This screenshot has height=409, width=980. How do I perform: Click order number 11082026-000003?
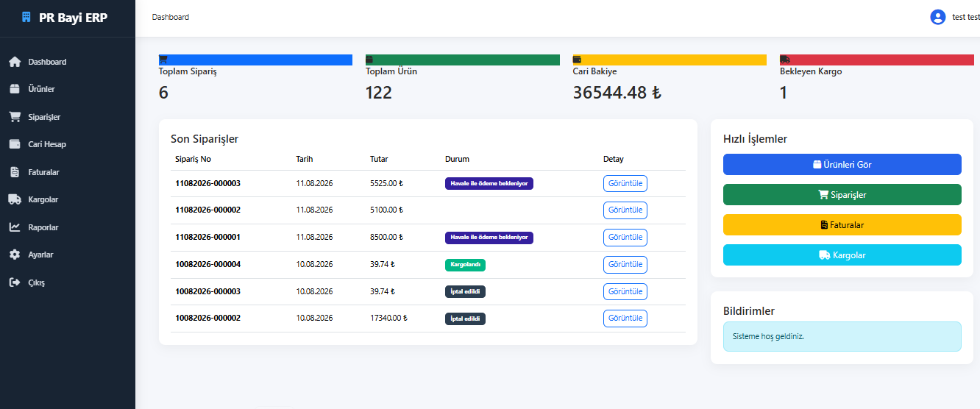pyautogui.click(x=208, y=183)
